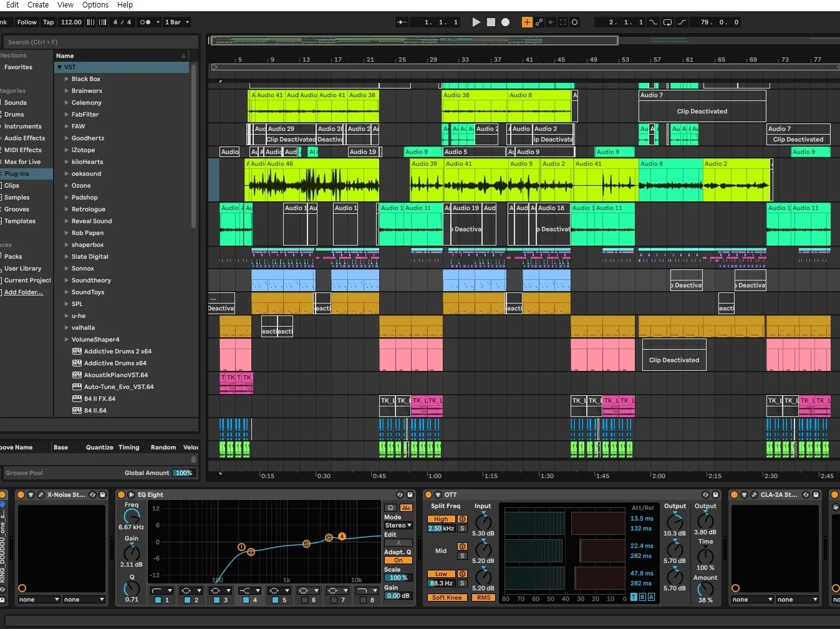Expand the FabFilter plug-in folder
Image resolution: width=840 pixels, height=629 pixels.
tap(67, 115)
